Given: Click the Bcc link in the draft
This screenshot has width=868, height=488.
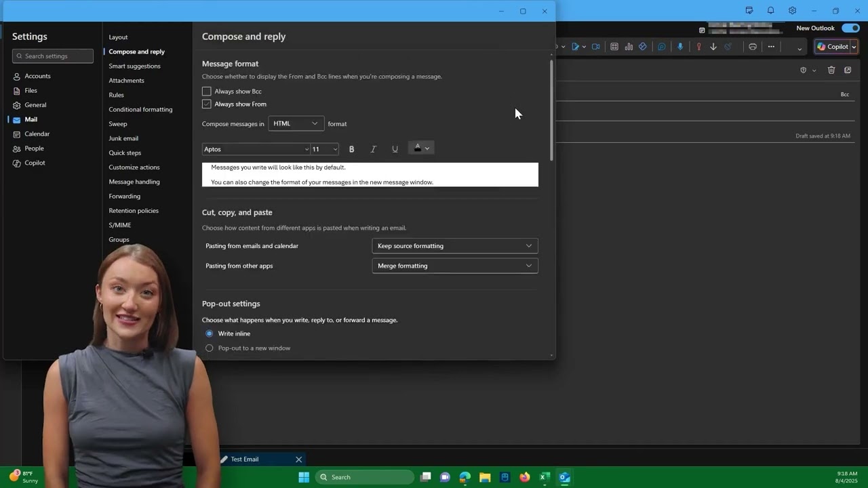Looking at the screenshot, I should [x=845, y=94].
